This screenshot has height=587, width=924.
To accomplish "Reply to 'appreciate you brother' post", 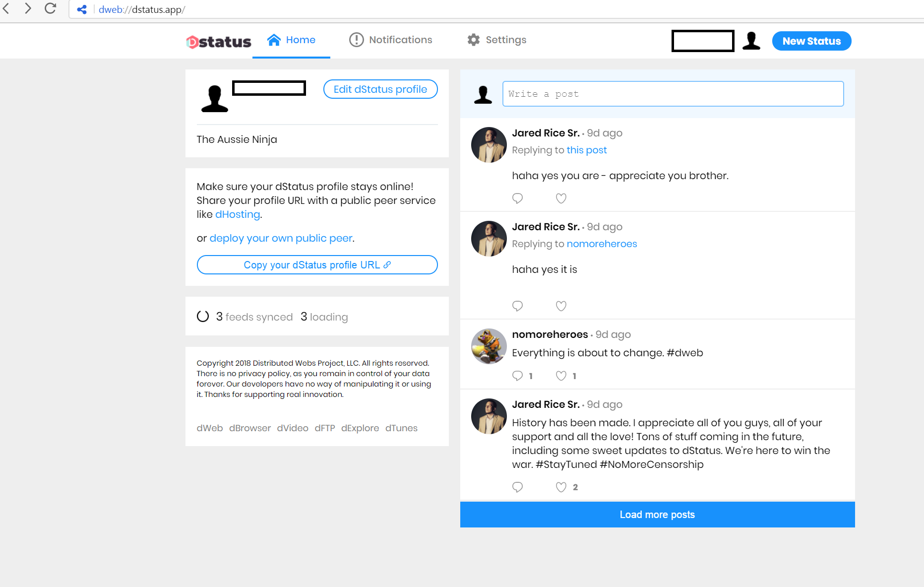I will pos(517,198).
